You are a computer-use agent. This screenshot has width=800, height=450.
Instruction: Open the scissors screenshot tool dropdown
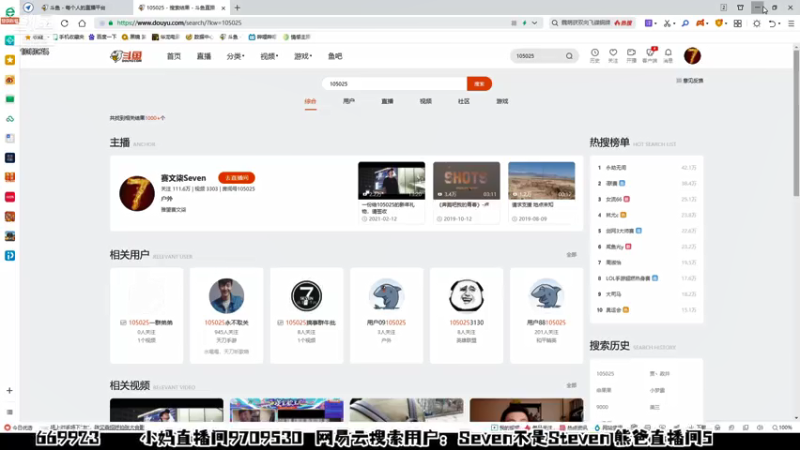pos(669,23)
